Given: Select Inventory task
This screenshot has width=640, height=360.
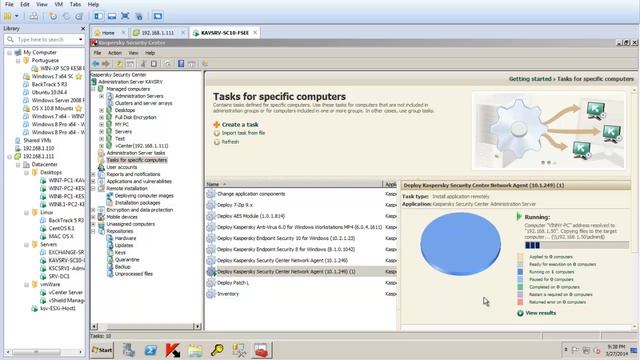Looking at the screenshot, I should coord(228,294).
